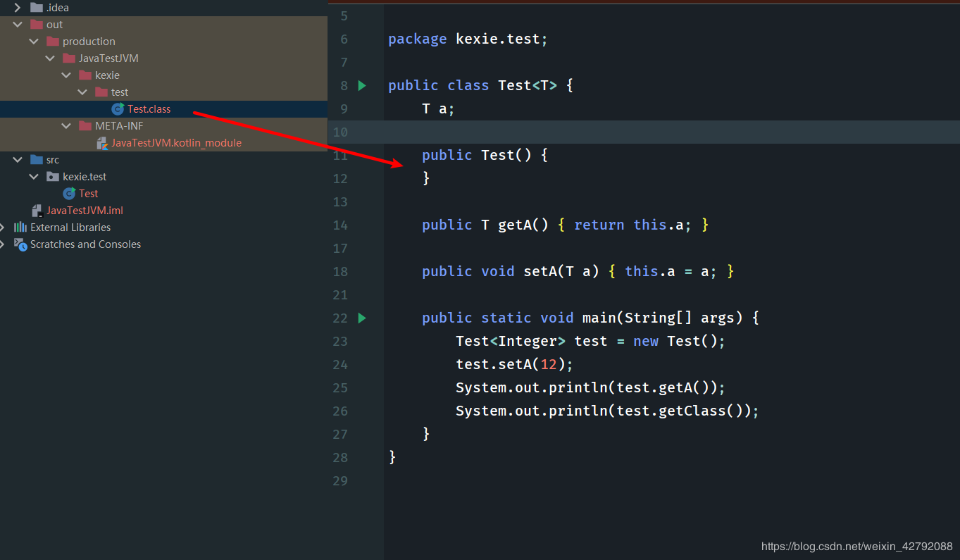960x560 pixels.
Task: Collapse the kexie folder under JavaTestJVM
Action: (x=66, y=75)
